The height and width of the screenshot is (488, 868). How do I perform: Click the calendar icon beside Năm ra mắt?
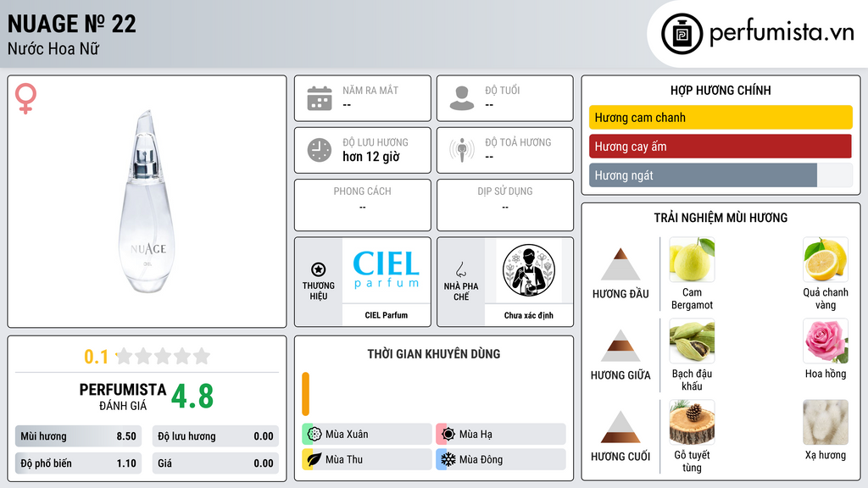320,98
